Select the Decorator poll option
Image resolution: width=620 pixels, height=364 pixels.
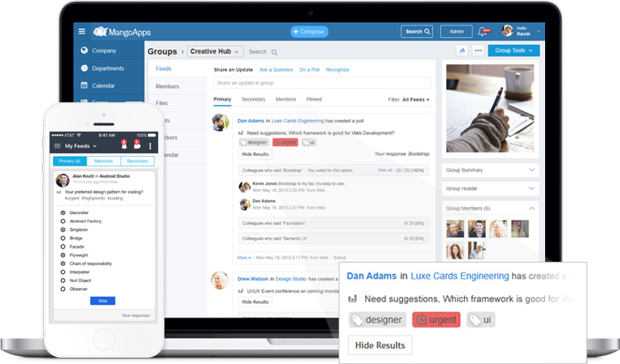pyautogui.click(x=63, y=212)
